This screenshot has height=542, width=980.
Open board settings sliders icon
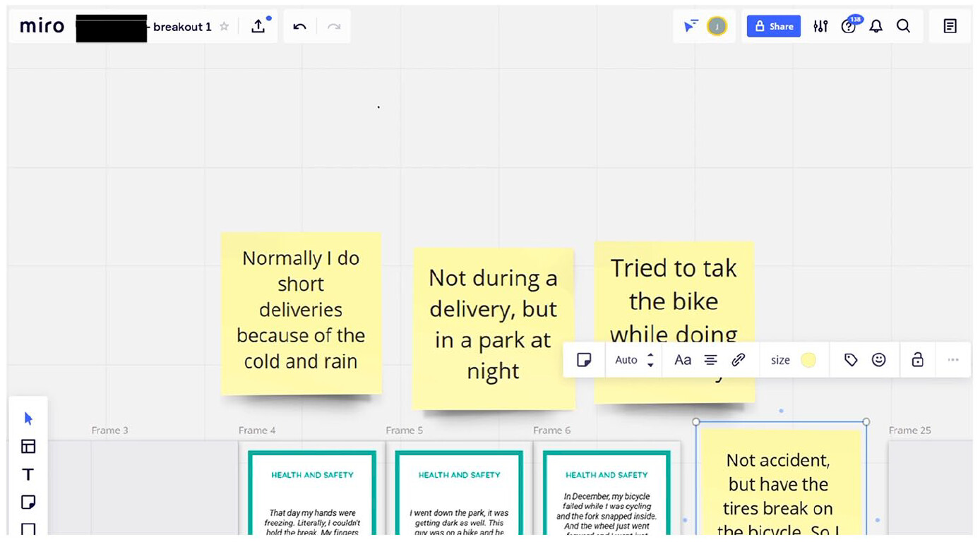pyautogui.click(x=820, y=26)
